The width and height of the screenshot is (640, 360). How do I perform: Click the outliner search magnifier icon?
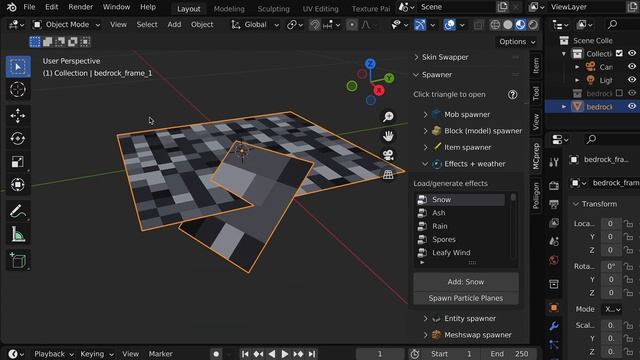[x=612, y=24]
